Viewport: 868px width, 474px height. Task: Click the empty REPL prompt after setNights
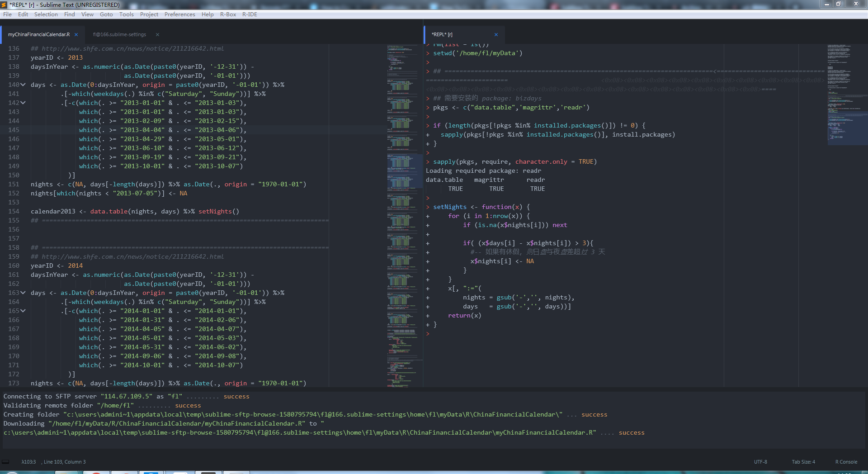(x=428, y=333)
